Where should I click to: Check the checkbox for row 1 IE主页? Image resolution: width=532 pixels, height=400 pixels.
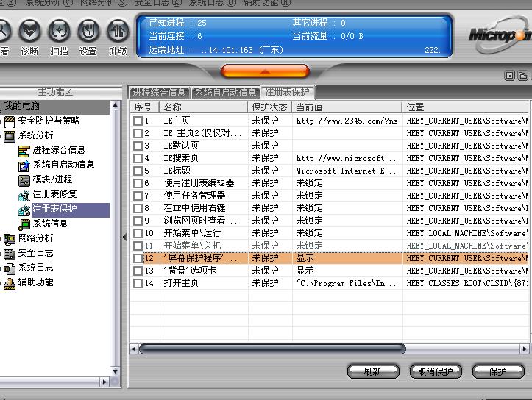click(x=138, y=121)
